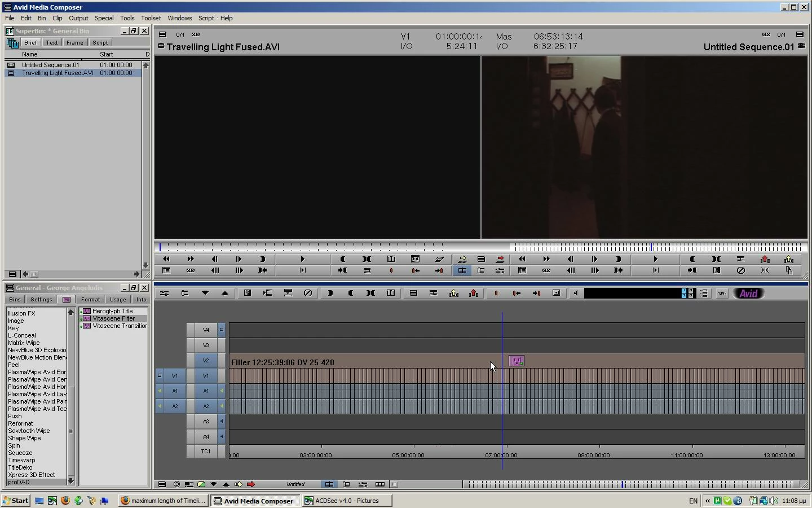Select Heroglyph Title effect
This screenshot has width=812, height=508.
(113, 311)
